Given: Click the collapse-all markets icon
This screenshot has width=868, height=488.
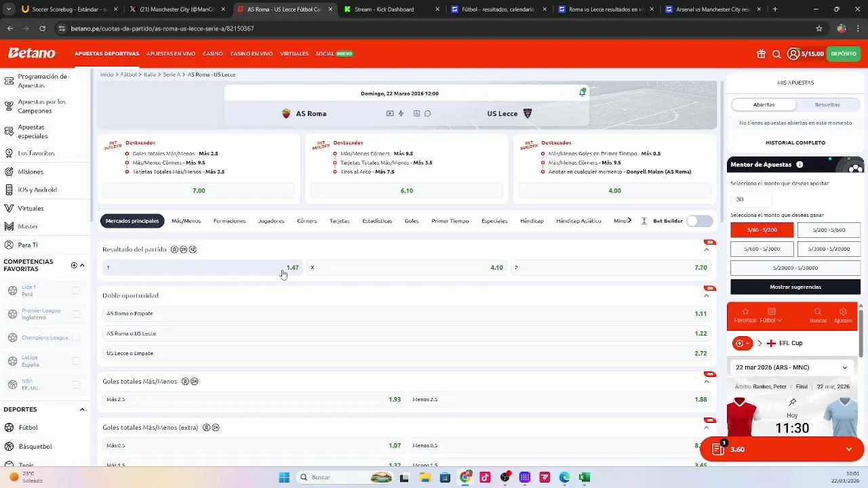Looking at the screenshot, I should pyautogui.click(x=644, y=221).
